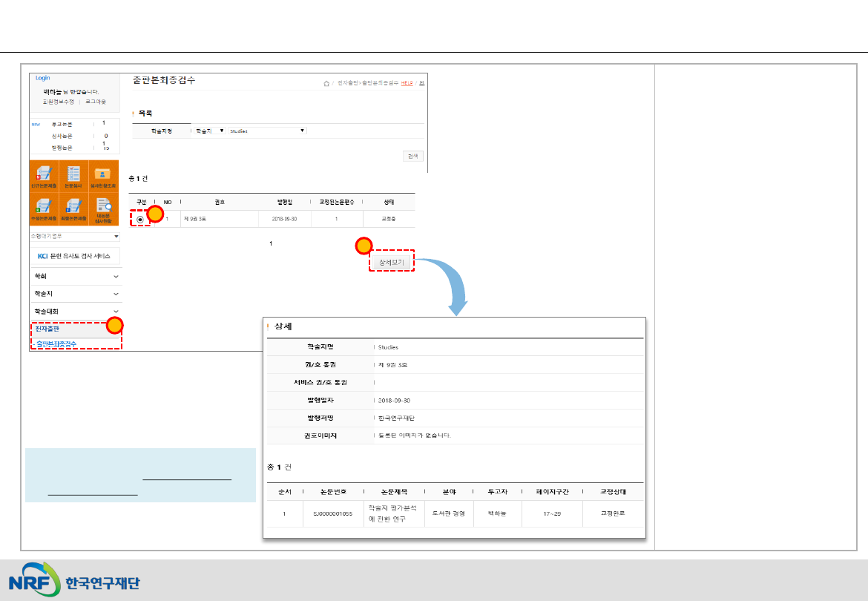Select the radio button for 제 9권 3호
868x601 pixels.
point(140,220)
